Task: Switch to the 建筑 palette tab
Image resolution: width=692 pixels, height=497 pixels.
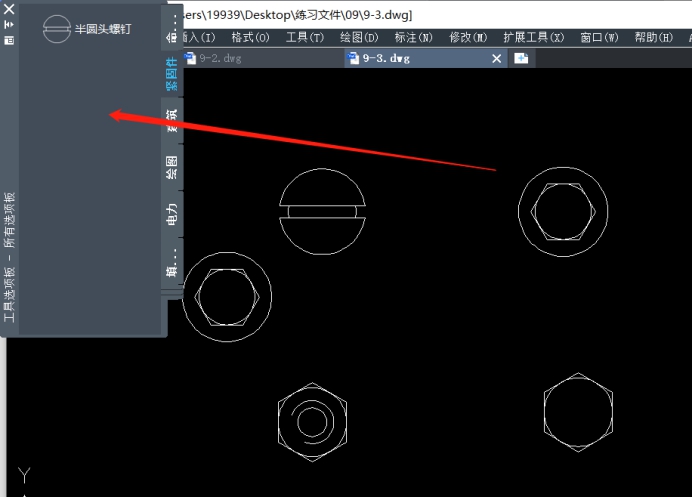Action: tap(172, 122)
